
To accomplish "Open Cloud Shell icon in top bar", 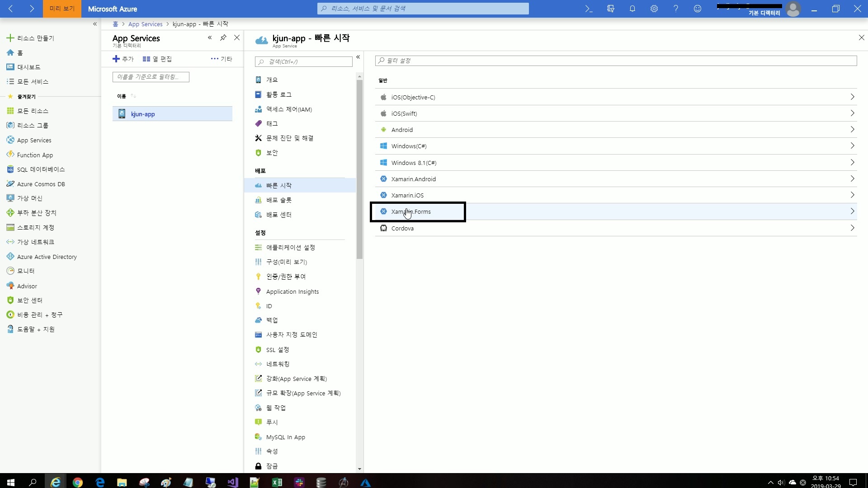I will [589, 9].
